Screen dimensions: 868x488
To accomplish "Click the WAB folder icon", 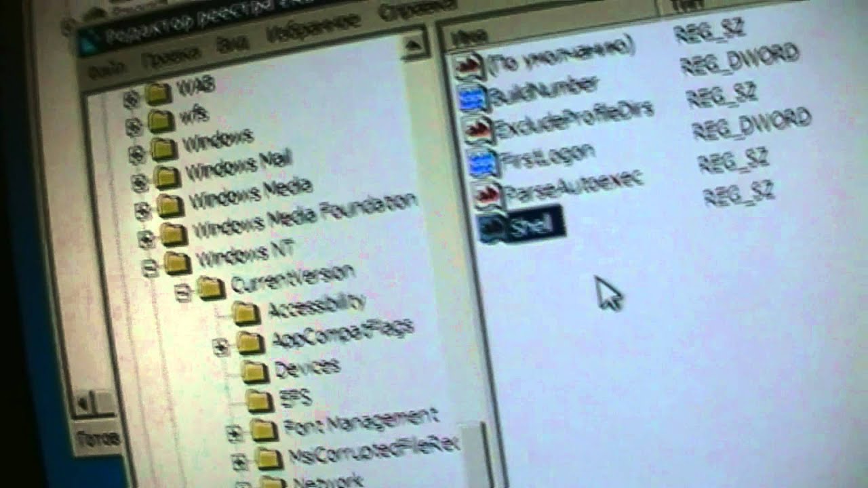I will (x=158, y=94).
